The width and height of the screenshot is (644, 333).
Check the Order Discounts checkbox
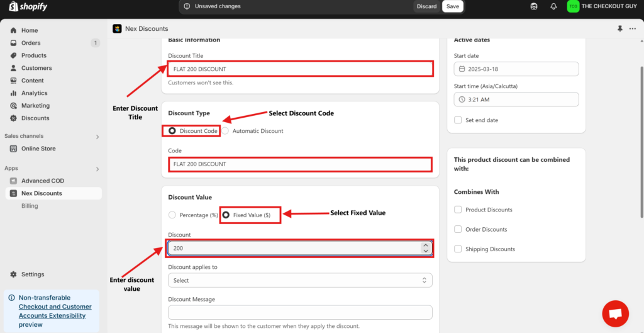click(x=458, y=229)
